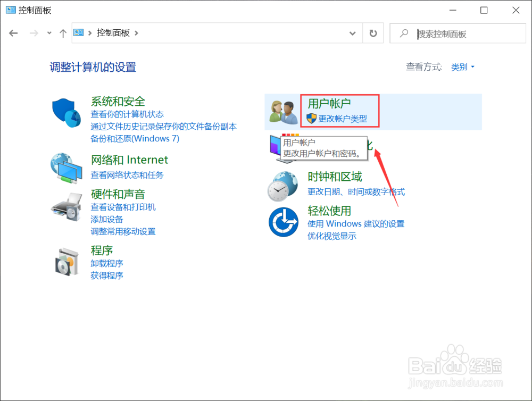Open recent locations dropdown arrow
532x401 pixels.
tap(49, 33)
